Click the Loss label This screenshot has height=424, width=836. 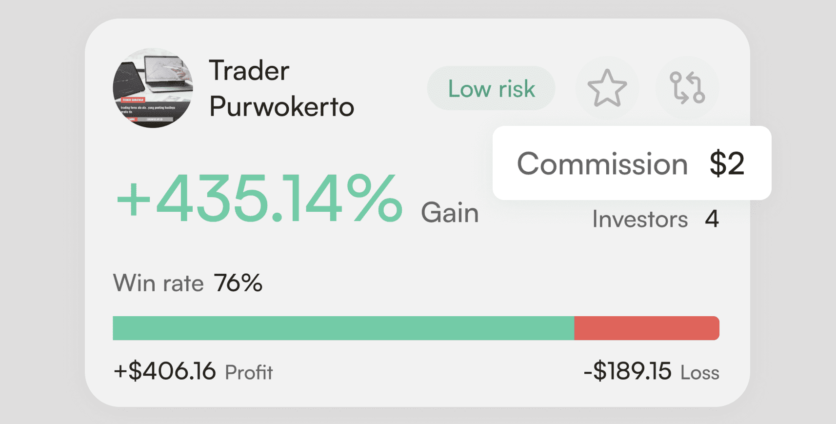(x=699, y=373)
